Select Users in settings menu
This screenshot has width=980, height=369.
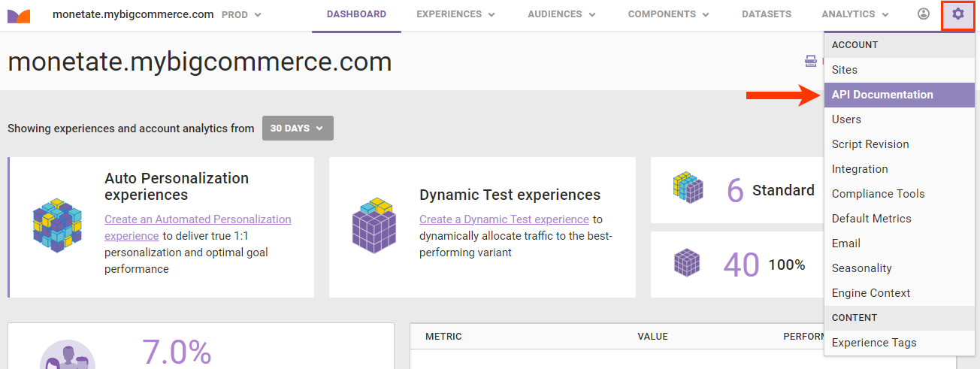[x=899, y=119]
